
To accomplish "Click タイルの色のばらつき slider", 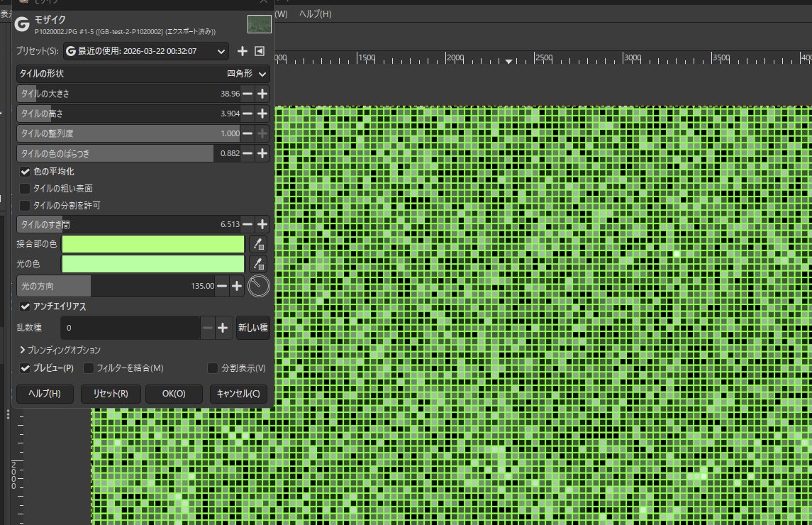I will [x=128, y=153].
